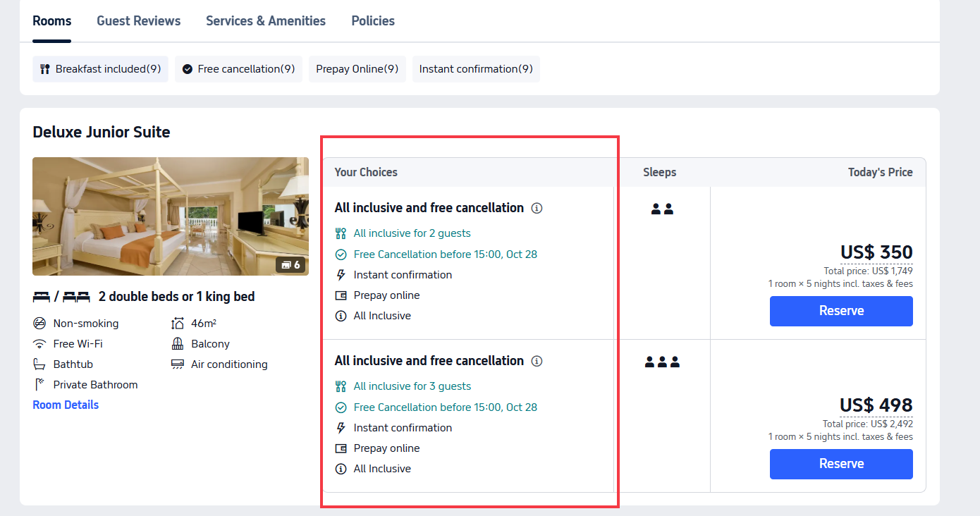Click the two-guest sleeps icon
This screenshot has width=980, height=516.
coord(662,209)
